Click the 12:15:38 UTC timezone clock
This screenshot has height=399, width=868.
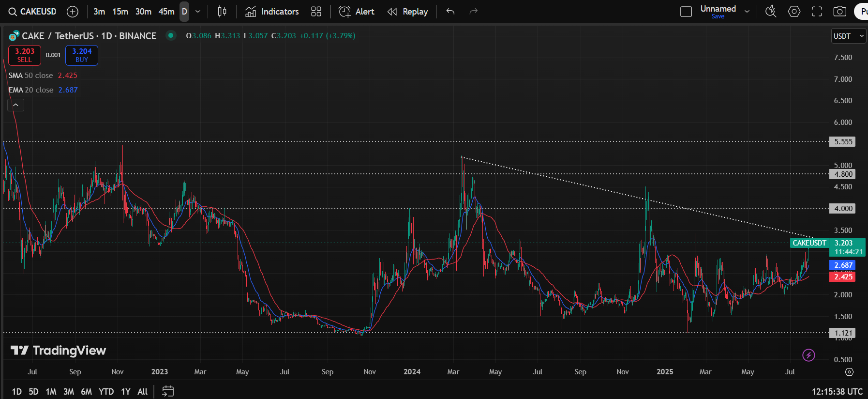point(837,392)
